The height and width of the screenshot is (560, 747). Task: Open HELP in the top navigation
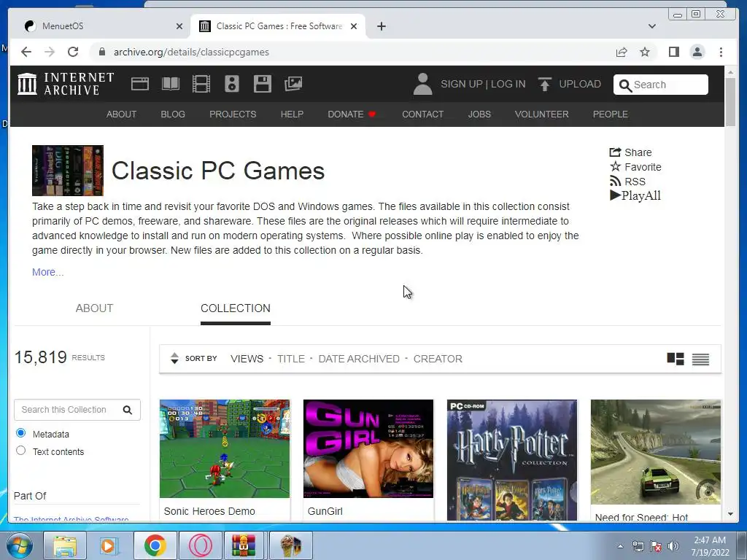[292, 114]
